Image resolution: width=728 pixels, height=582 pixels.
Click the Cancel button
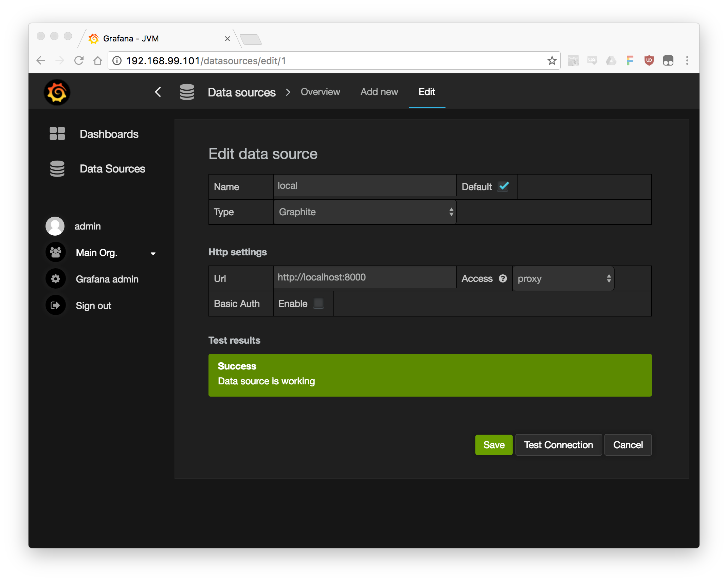coord(628,445)
